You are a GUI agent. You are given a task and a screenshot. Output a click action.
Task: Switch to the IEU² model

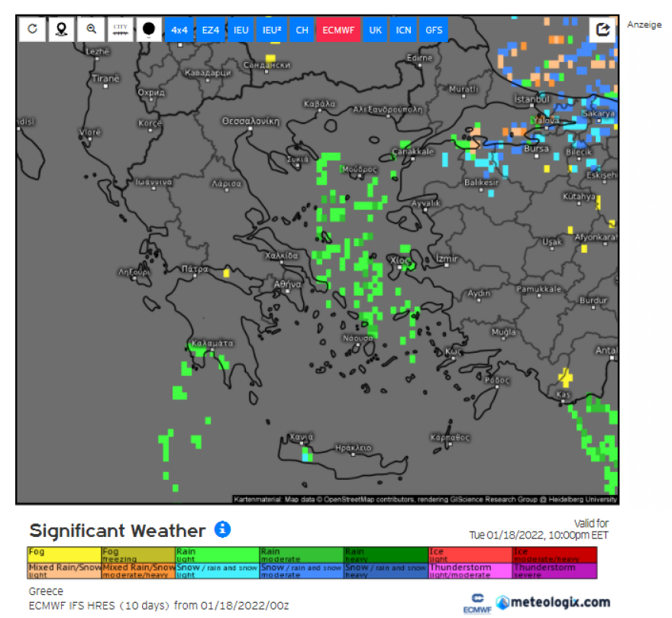pyautogui.click(x=271, y=30)
